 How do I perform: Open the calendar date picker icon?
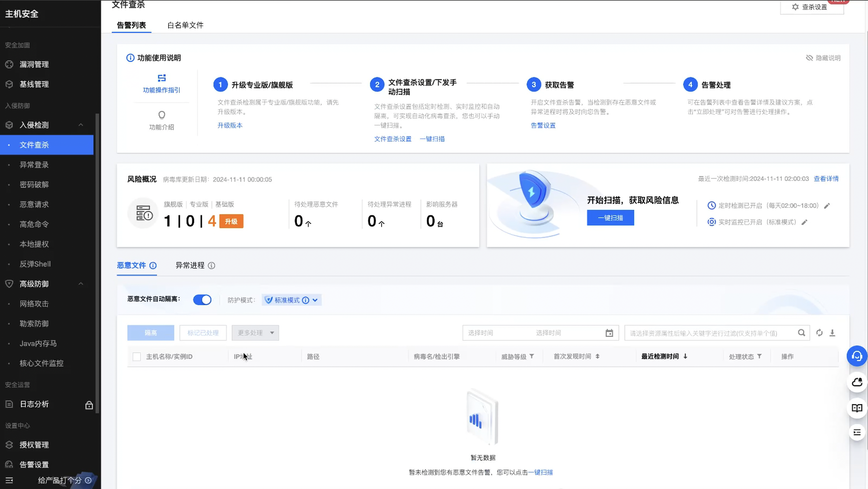click(609, 333)
